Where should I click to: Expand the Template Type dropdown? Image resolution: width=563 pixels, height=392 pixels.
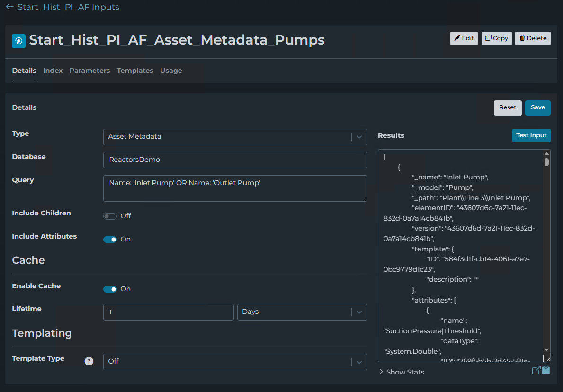tap(235, 362)
